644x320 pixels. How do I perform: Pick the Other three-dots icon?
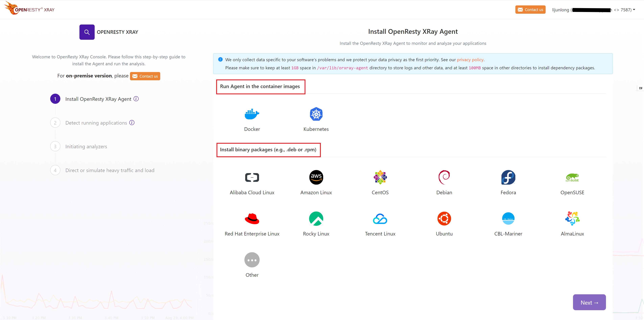click(252, 260)
